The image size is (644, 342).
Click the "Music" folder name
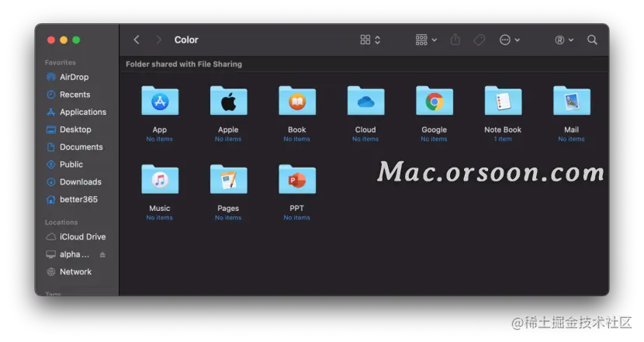[160, 209]
